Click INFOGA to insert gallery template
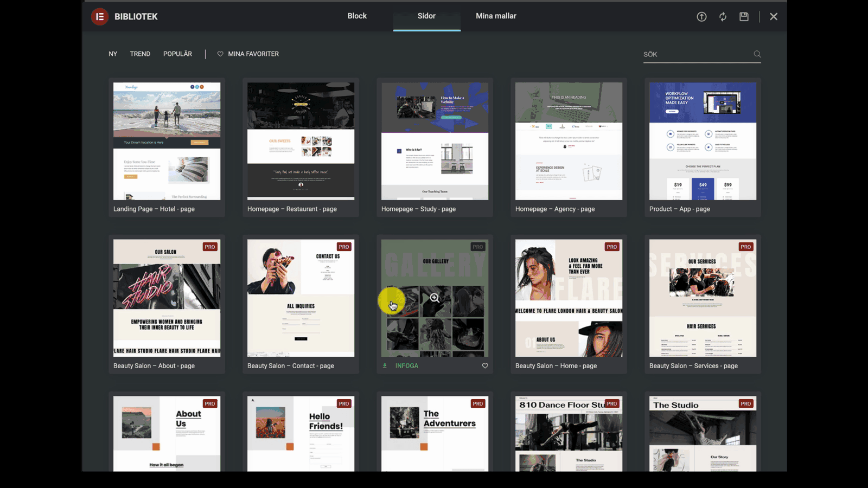868x488 pixels. click(x=407, y=366)
